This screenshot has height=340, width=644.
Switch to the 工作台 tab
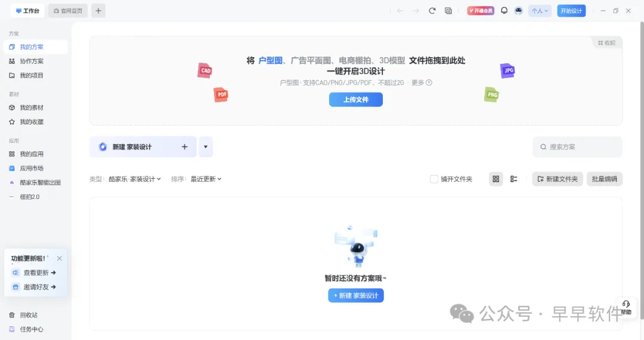(27, 11)
